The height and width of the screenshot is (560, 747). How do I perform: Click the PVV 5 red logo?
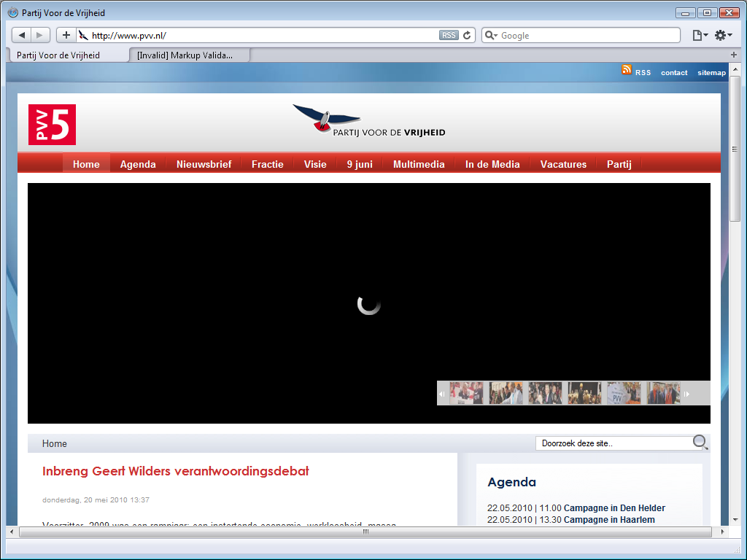52,124
